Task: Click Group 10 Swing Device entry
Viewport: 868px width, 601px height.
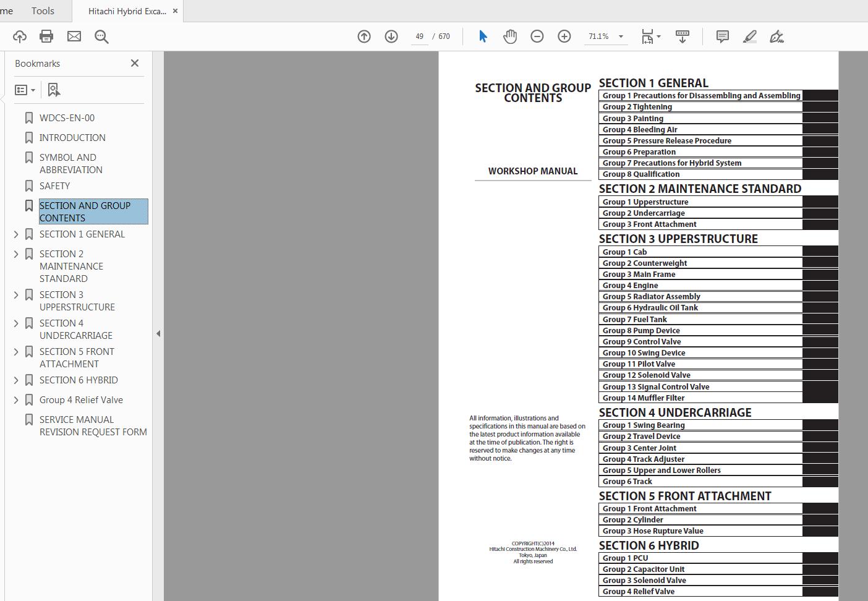Action: coord(644,353)
